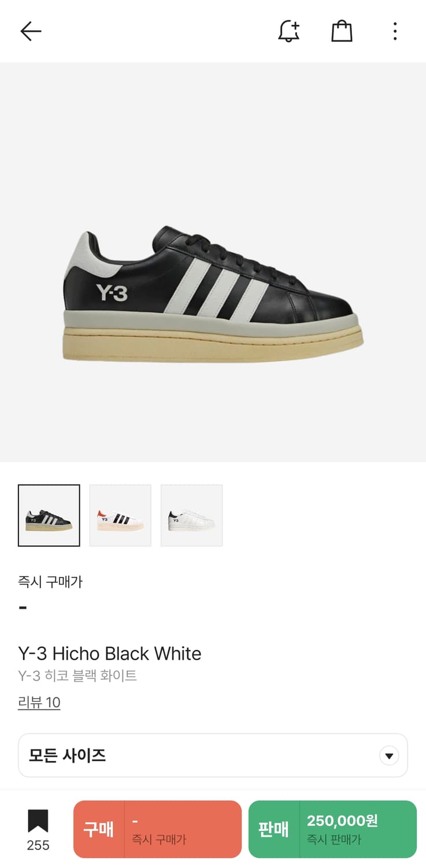Screen dimensions: 426x868
Task: Open the 리뷰 10 reviews link
Action: (x=39, y=703)
